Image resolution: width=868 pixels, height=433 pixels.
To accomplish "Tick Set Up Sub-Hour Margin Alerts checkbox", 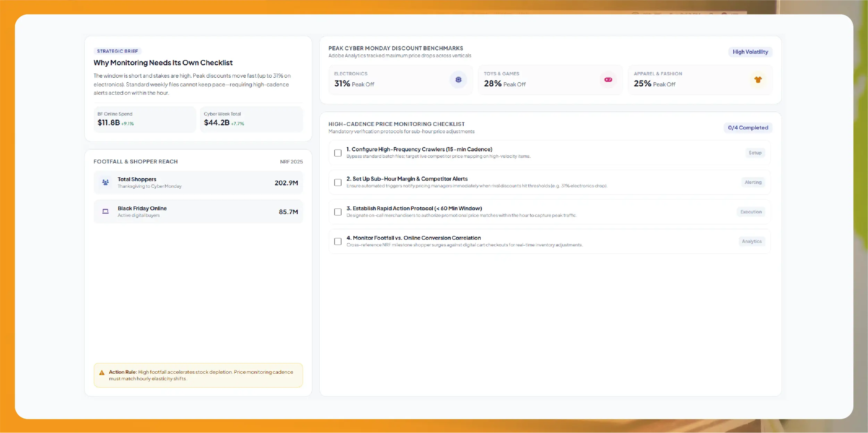I will click(x=338, y=182).
